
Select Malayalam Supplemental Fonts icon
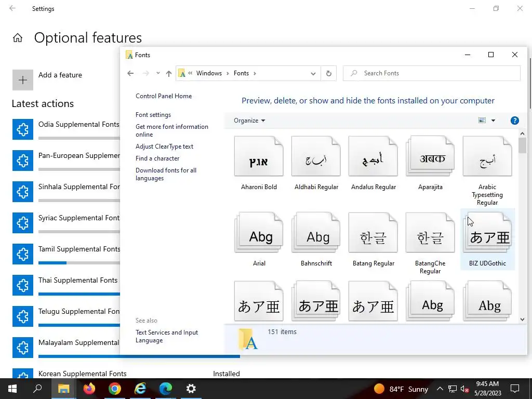coord(23,348)
